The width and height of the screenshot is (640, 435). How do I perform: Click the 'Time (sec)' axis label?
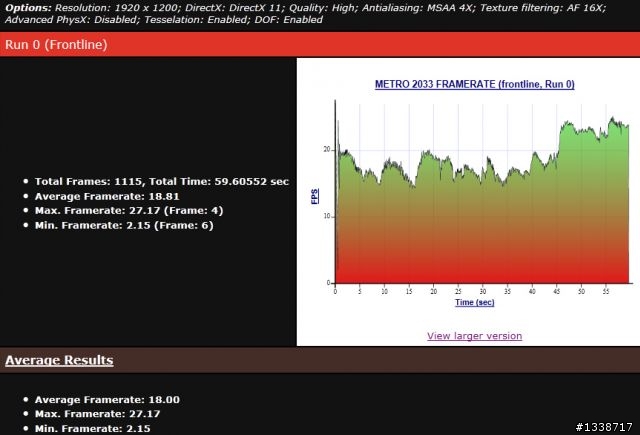point(474,302)
